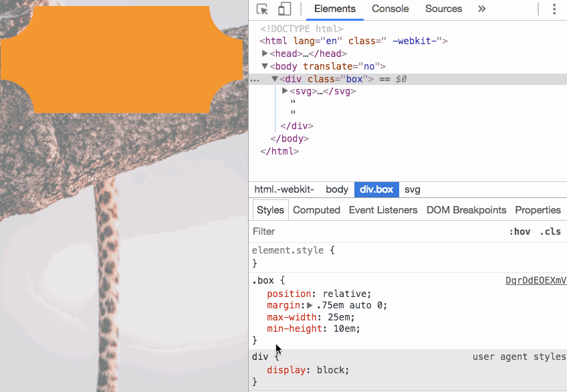Open the DOM Breakpoints tab
Image resolution: width=567 pixels, height=392 pixels.
click(x=466, y=210)
